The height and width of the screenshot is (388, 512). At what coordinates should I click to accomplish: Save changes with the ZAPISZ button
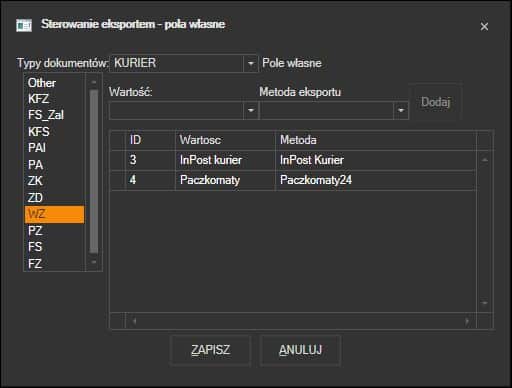click(x=210, y=350)
